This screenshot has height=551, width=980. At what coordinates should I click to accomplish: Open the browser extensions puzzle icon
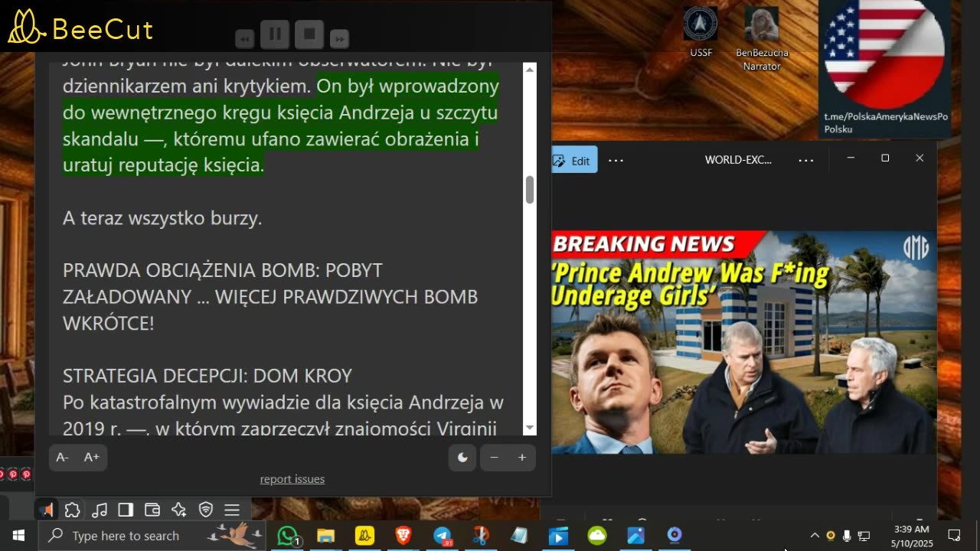[x=72, y=510]
